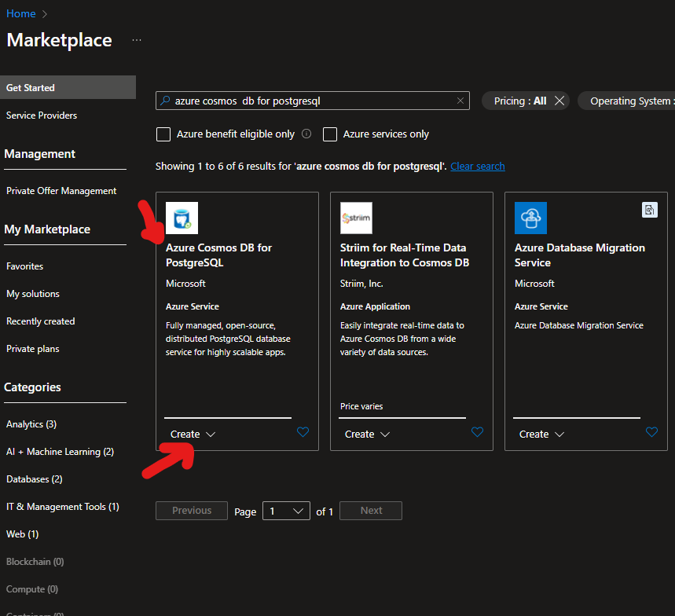This screenshot has height=616, width=675.
Task: Click the preview badge icon on Migration Service card
Action: [x=650, y=210]
